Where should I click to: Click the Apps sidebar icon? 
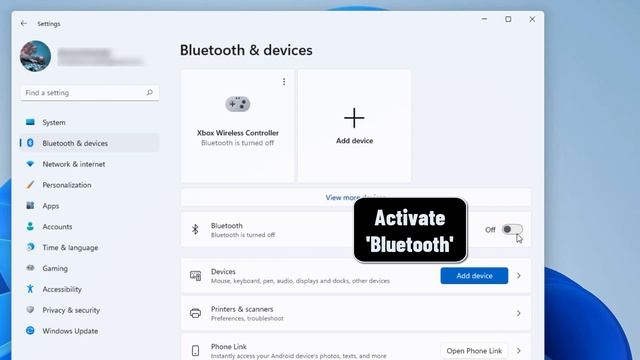[x=30, y=205]
